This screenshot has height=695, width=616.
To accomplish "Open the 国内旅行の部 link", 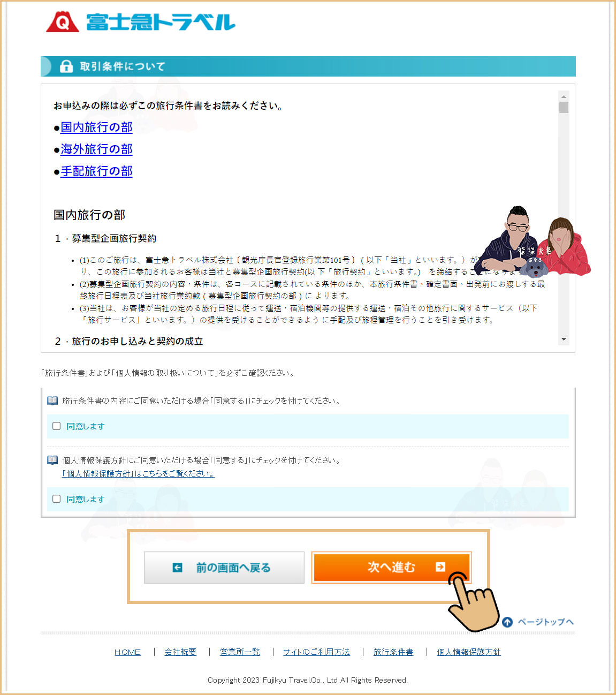I will (x=96, y=127).
